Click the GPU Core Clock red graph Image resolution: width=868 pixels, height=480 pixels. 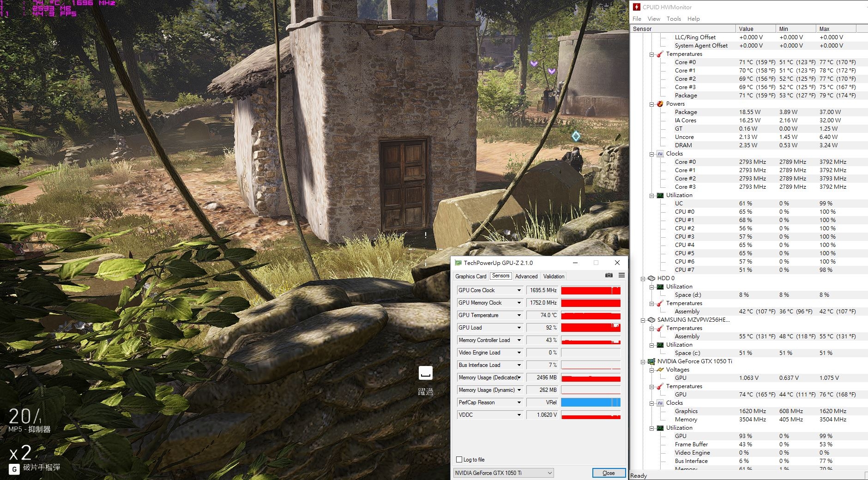pyautogui.click(x=591, y=290)
